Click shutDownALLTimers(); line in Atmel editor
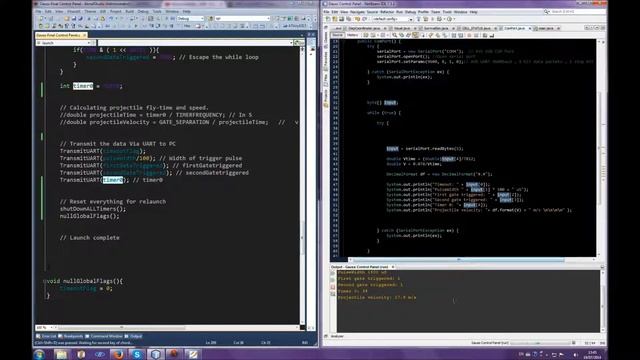This screenshot has width=640, height=360. [93, 209]
